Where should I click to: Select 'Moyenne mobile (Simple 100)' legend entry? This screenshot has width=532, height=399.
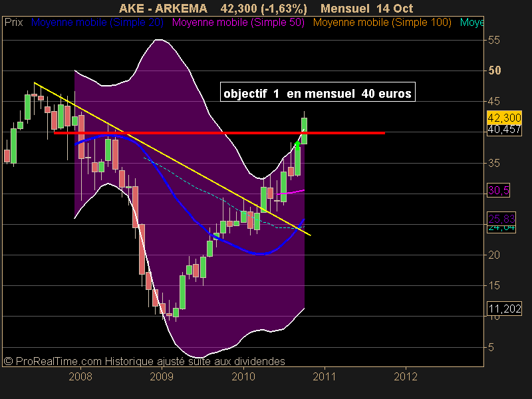(382, 23)
